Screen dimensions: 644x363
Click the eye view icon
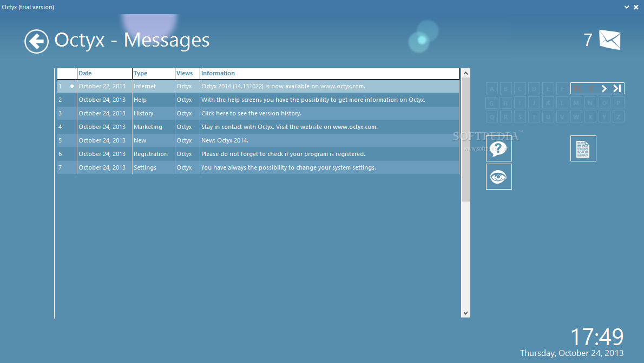click(x=498, y=177)
